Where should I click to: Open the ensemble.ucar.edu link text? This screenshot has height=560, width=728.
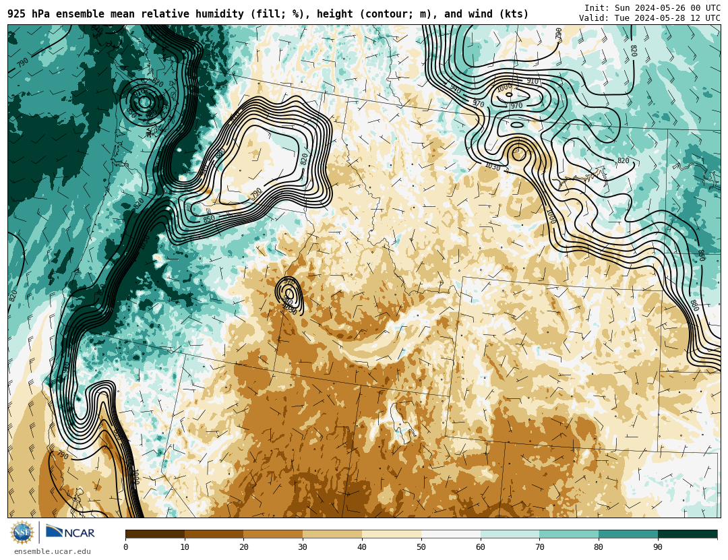tap(53, 552)
